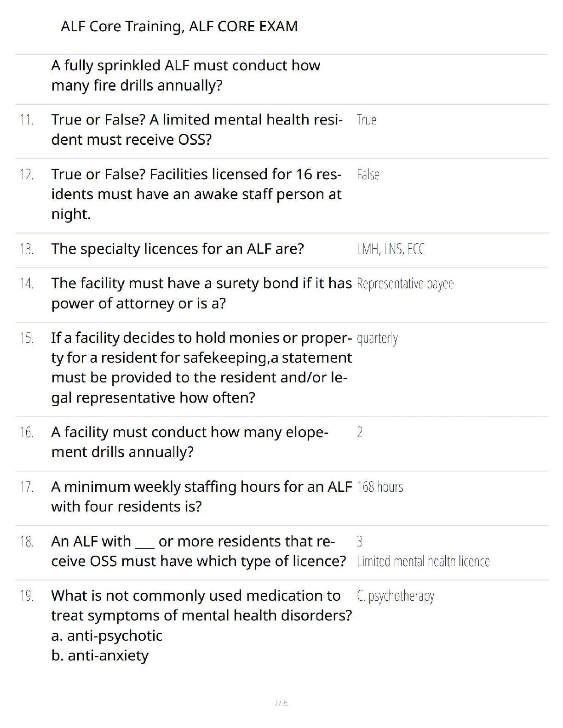The height and width of the screenshot is (728, 563).
Task: Click the page number at the bottom
Action: (x=281, y=703)
